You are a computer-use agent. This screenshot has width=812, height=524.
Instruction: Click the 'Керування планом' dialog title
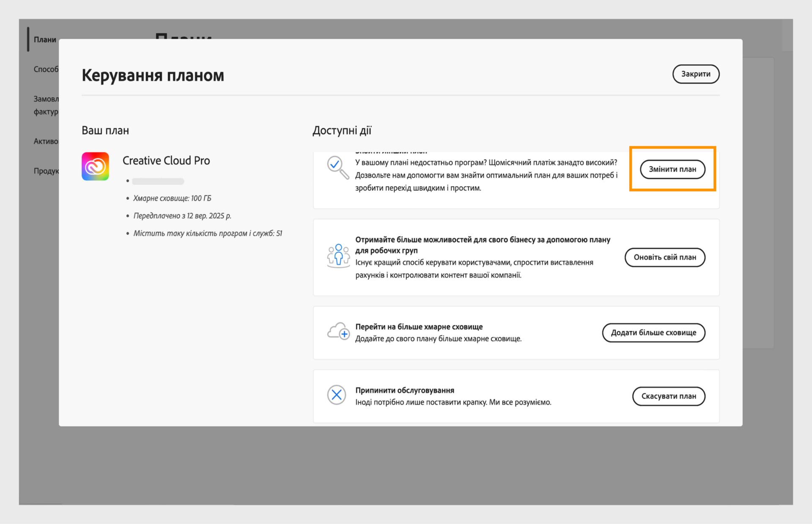[153, 75]
